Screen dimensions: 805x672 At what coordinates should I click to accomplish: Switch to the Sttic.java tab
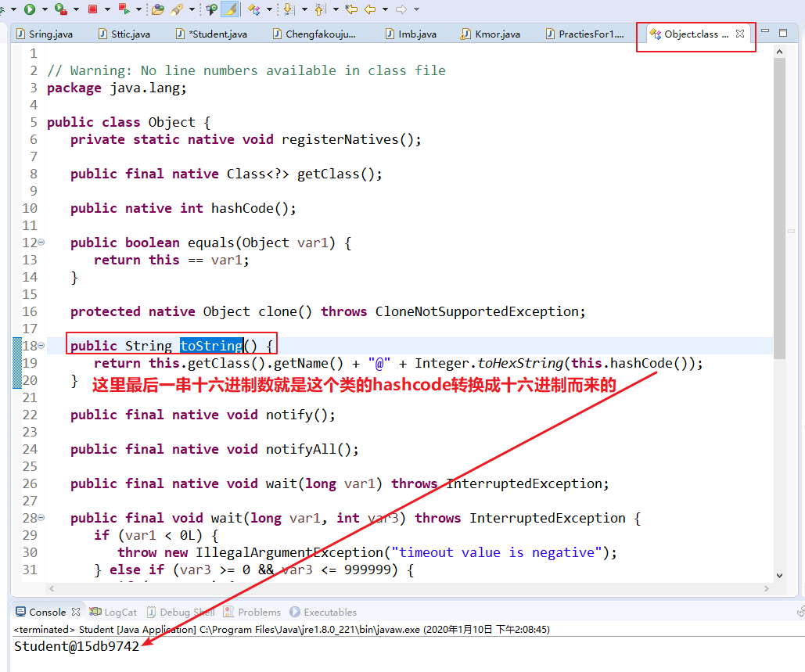124,34
